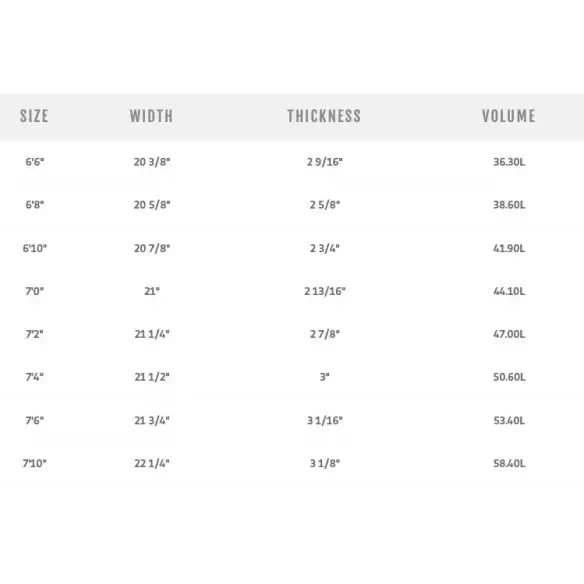Viewport: 584px width, 584px height.
Task: Click the 7'4" size entry
Action: (x=34, y=377)
